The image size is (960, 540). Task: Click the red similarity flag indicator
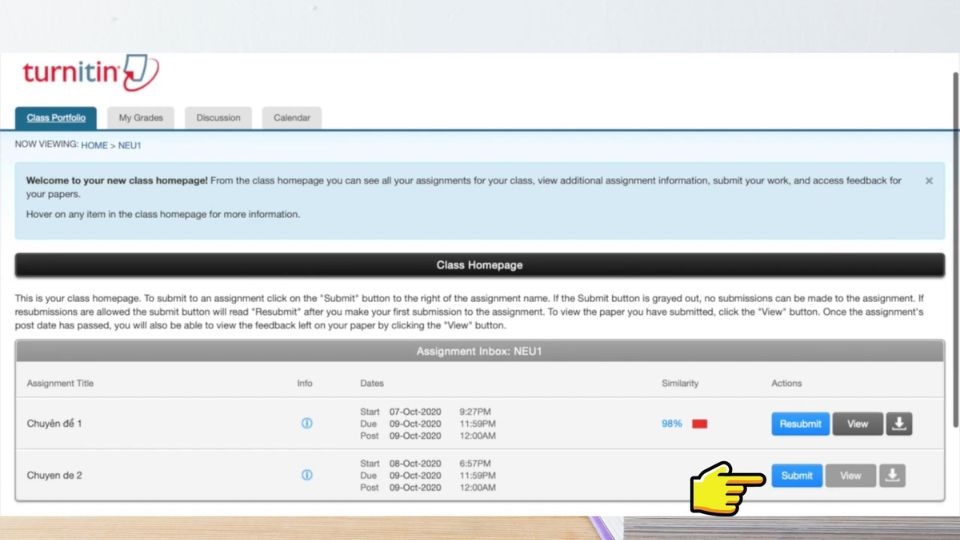pos(700,424)
